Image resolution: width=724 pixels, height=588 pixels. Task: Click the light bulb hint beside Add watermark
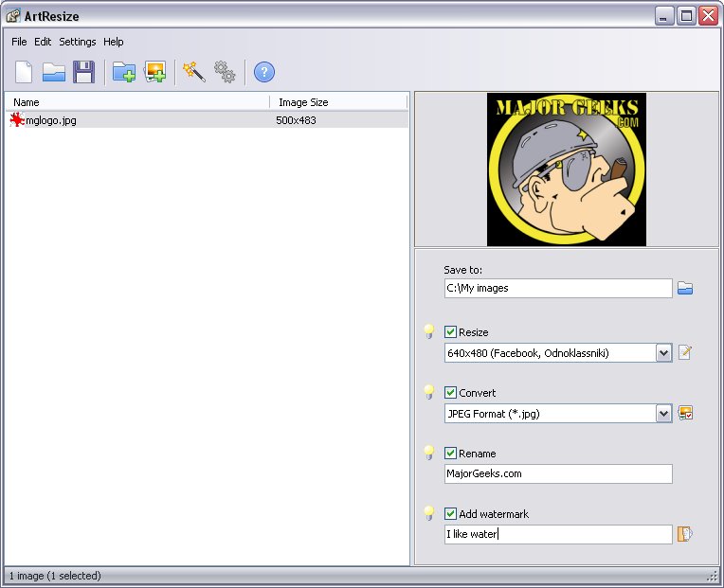(x=429, y=513)
